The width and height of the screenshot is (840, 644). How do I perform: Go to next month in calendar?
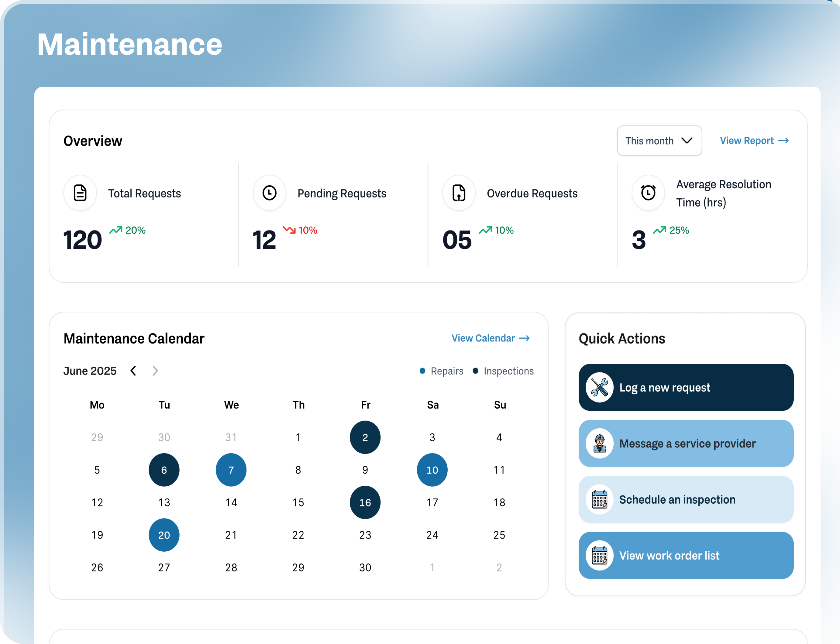click(x=155, y=371)
